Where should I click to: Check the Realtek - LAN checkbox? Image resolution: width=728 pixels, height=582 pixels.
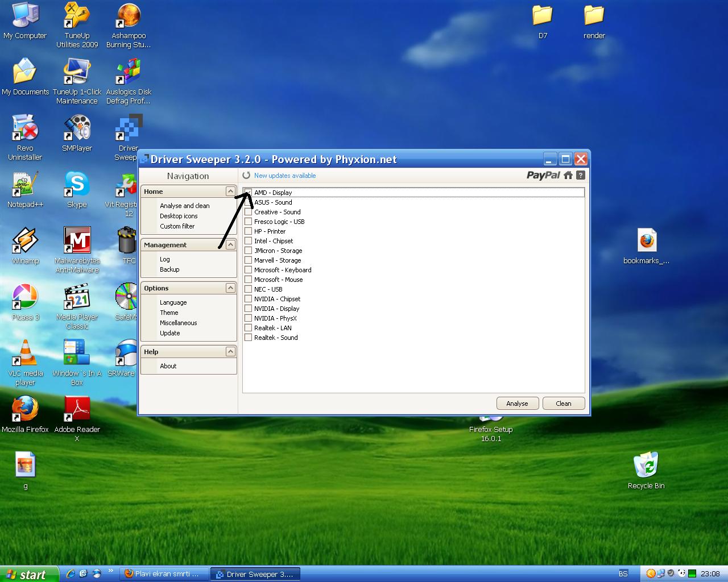click(x=248, y=328)
